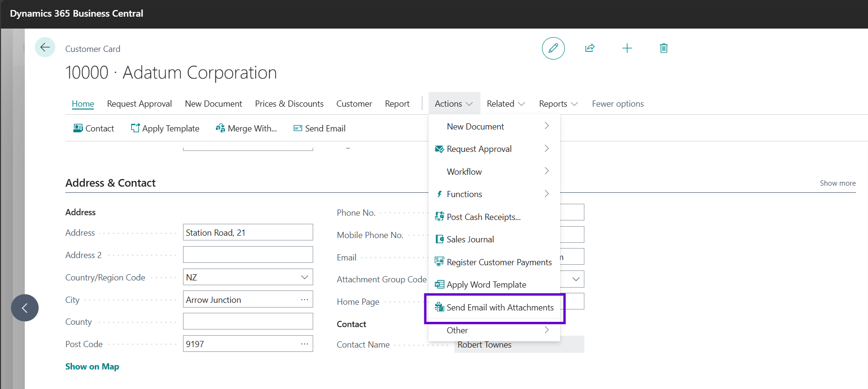The image size is (868, 389).
Task: Click Apply Template in the action bar
Action: 165,128
